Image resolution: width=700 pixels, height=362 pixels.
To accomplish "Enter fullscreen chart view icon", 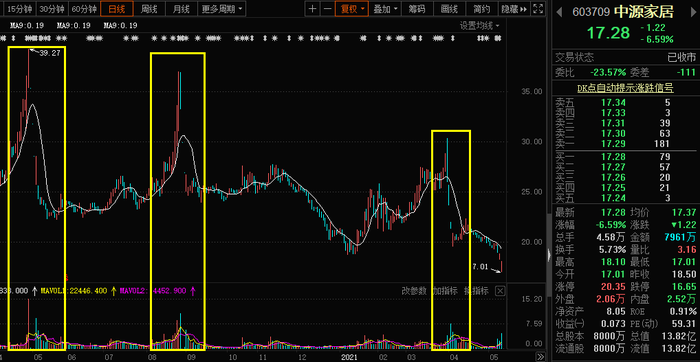I will tap(538, 8).
